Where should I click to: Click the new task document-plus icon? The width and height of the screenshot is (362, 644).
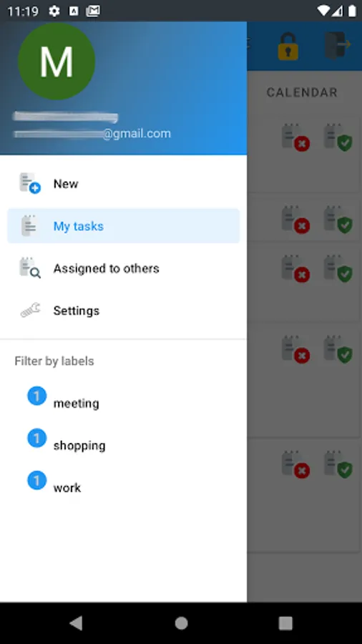(x=30, y=183)
